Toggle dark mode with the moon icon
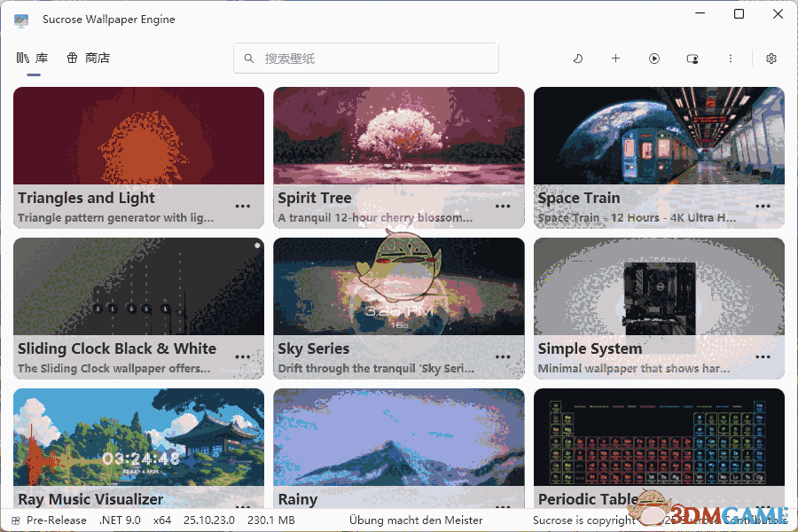Screen dimensions: 798x532 [577, 58]
